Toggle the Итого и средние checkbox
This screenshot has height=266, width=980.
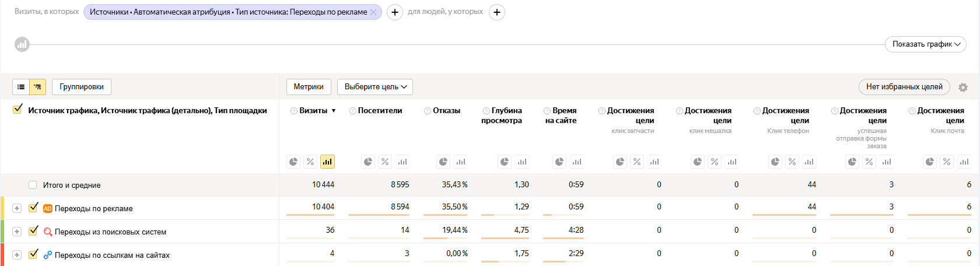(x=33, y=185)
